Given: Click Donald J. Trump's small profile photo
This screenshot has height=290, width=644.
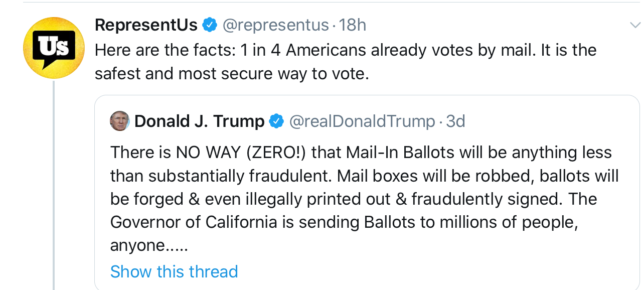Looking at the screenshot, I should point(119,121).
